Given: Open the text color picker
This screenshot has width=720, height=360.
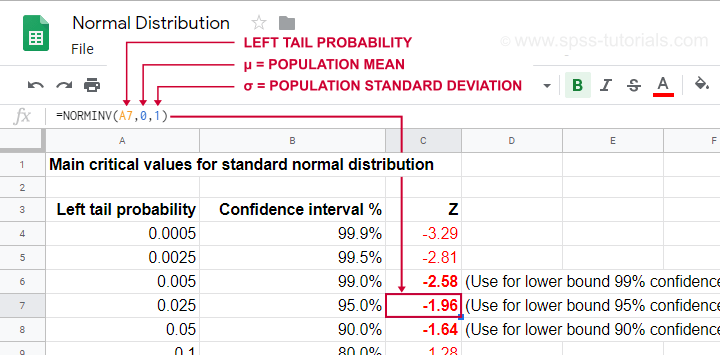Looking at the screenshot, I should tap(663, 86).
